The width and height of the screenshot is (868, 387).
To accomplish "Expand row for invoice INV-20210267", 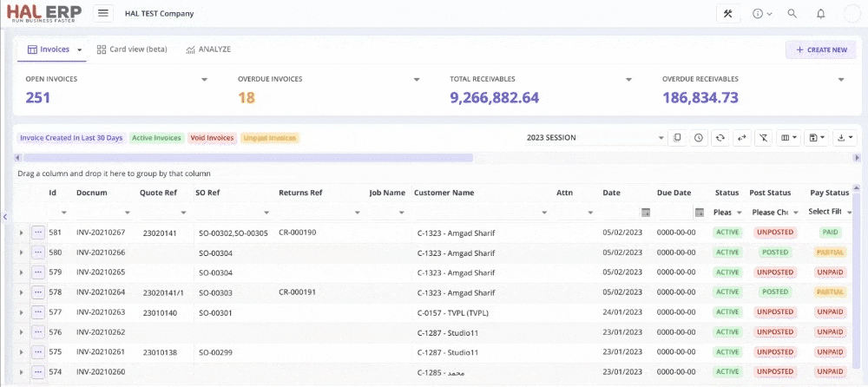I will coord(21,233).
